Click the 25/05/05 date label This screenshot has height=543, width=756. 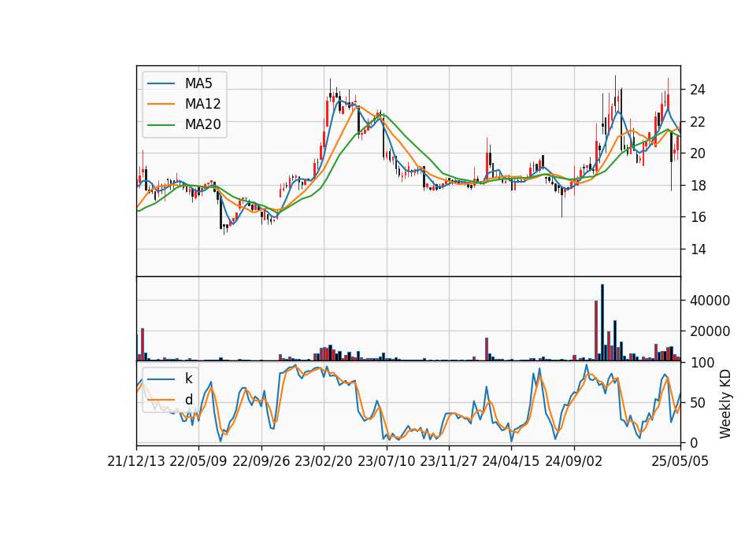tap(680, 462)
